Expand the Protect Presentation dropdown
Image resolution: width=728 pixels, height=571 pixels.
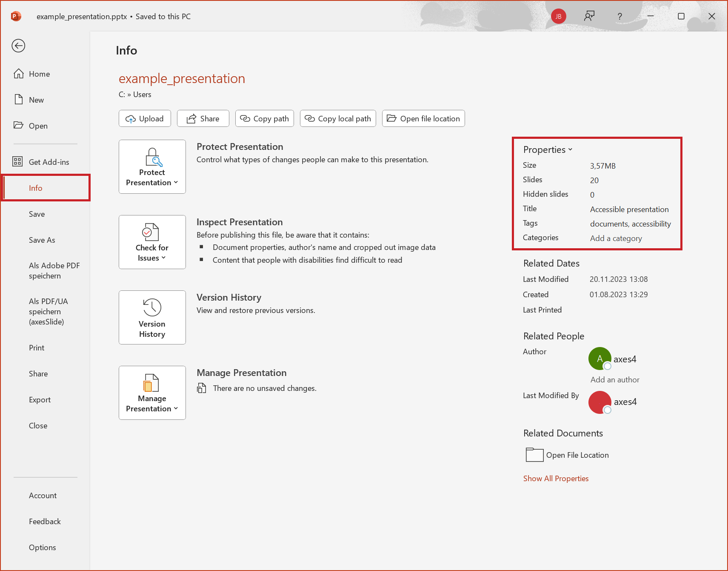pyautogui.click(x=152, y=167)
